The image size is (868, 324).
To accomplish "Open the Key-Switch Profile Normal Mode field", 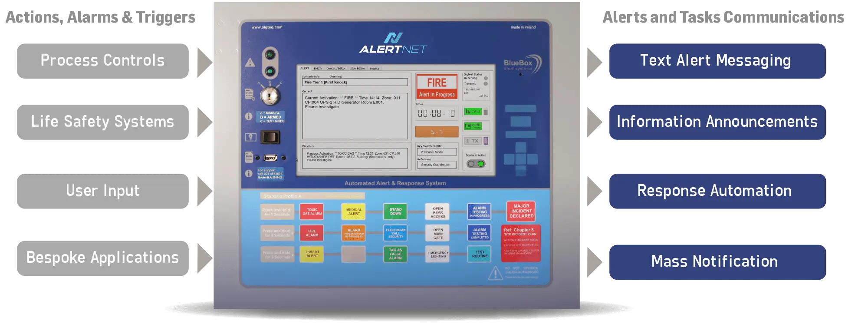I will point(437,152).
